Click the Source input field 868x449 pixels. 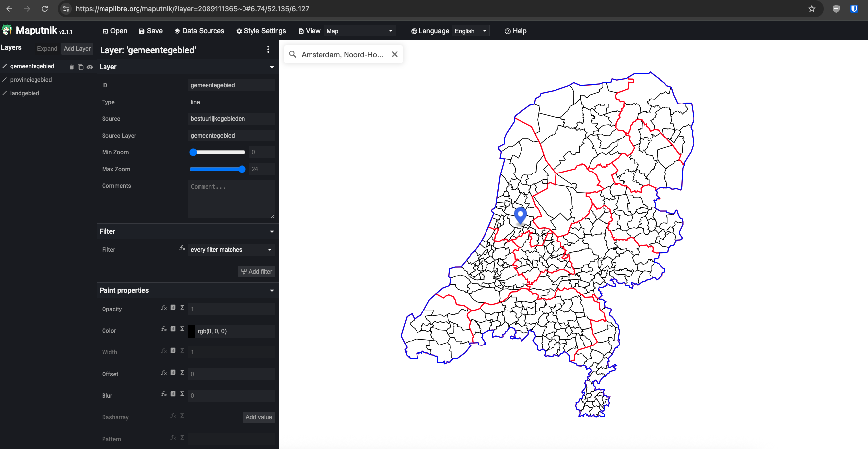coord(231,119)
